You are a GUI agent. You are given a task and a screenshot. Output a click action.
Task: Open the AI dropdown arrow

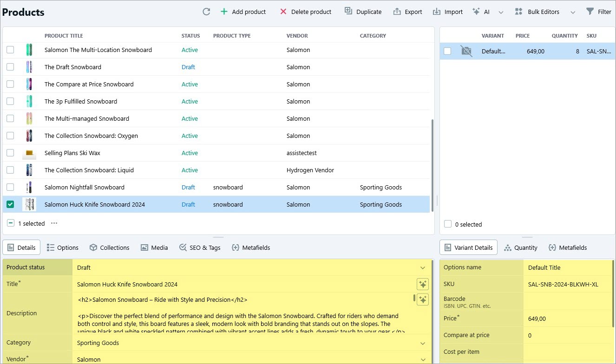point(501,12)
